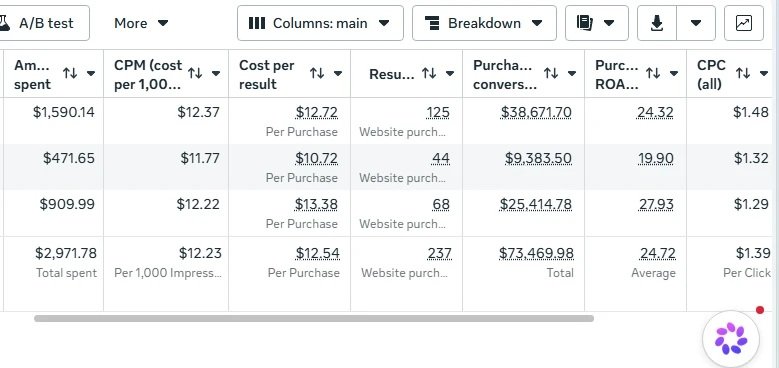The width and height of the screenshot is (779, 368).
Task: Open the purple assistant floating button
Action: tap(731, 339)
